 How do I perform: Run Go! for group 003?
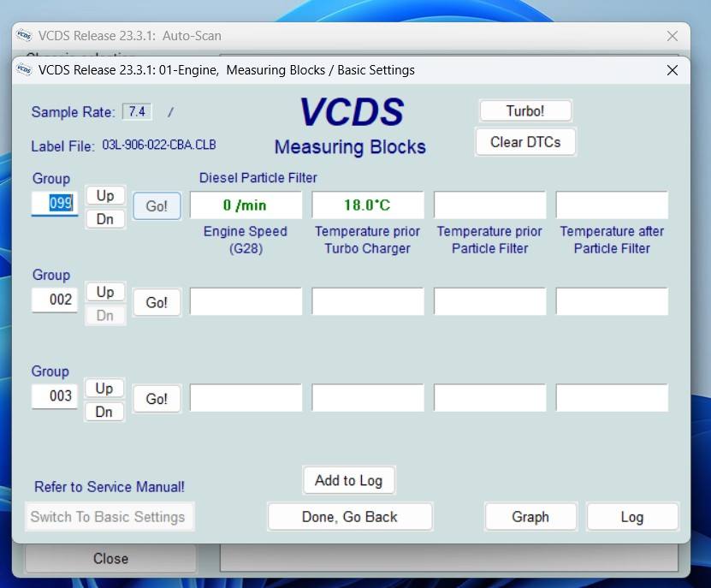[157, 399]
